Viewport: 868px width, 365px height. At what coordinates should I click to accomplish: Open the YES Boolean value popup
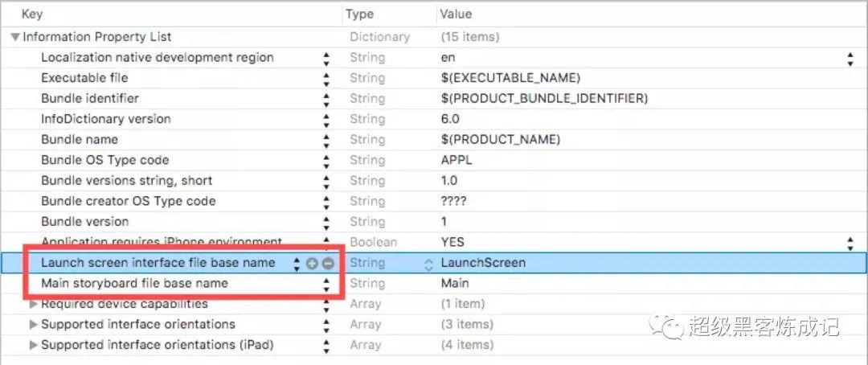tap(850, 242)
